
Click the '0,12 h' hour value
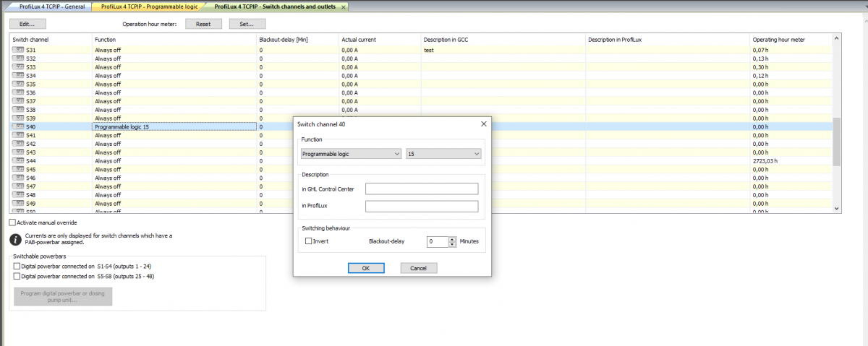click(x=760, y=76)
